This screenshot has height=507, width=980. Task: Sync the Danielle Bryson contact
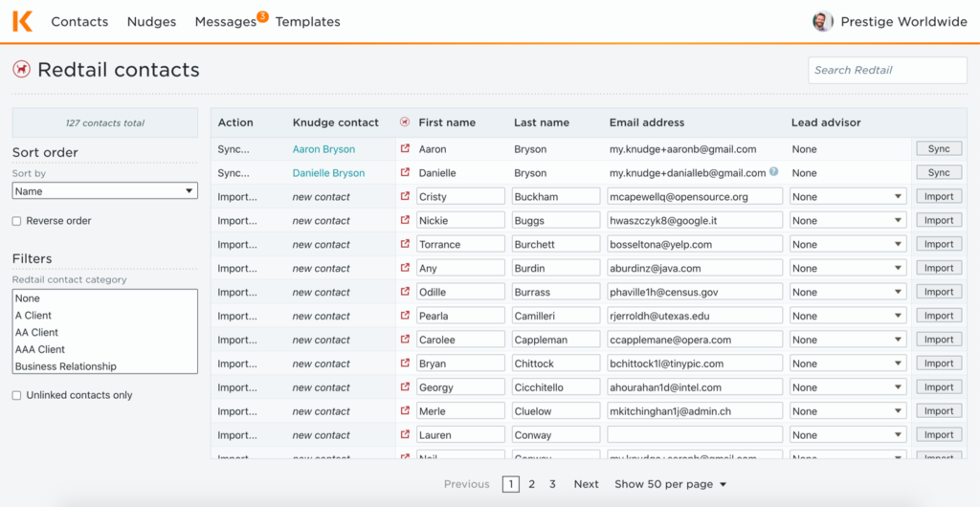tap(939, 172)
